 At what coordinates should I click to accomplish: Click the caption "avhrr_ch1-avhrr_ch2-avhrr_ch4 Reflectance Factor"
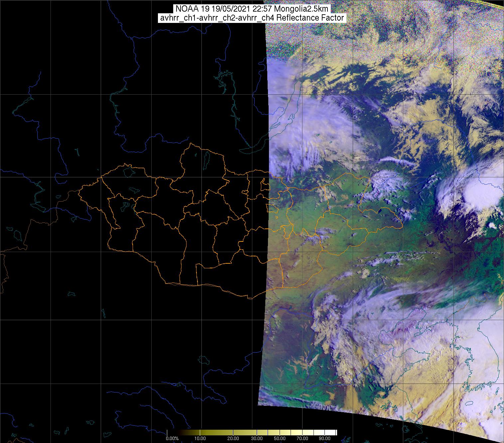coord(252,18)
